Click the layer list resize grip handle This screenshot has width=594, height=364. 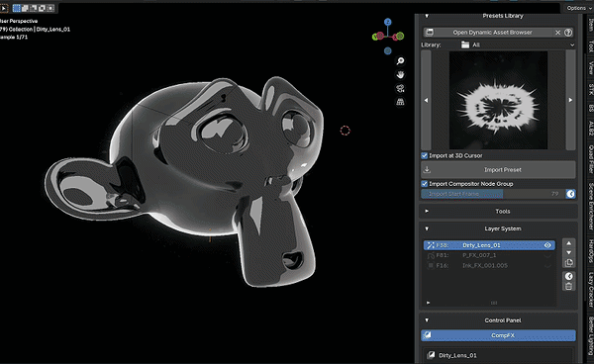(x=494, y=303)
